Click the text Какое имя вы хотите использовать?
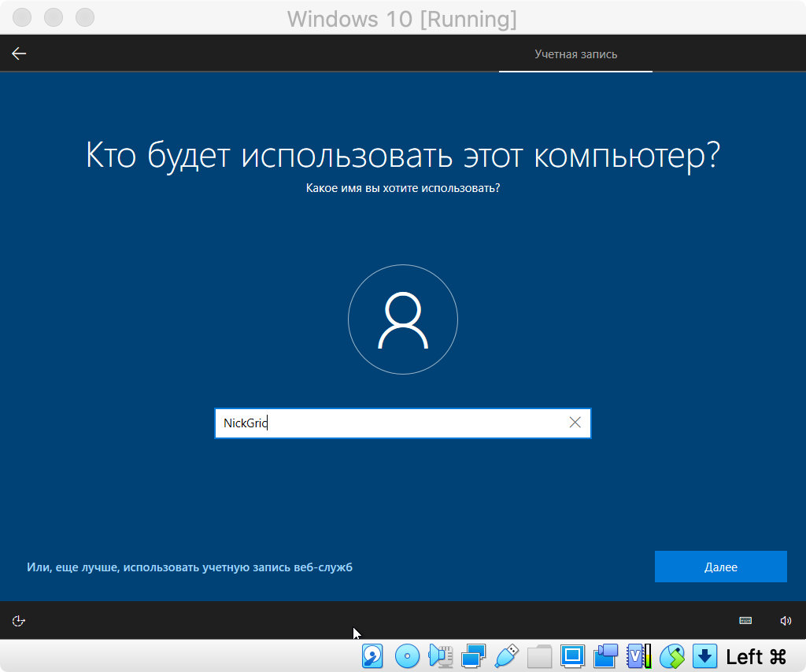This screenshot has height=672, width=806. (403, 188)
